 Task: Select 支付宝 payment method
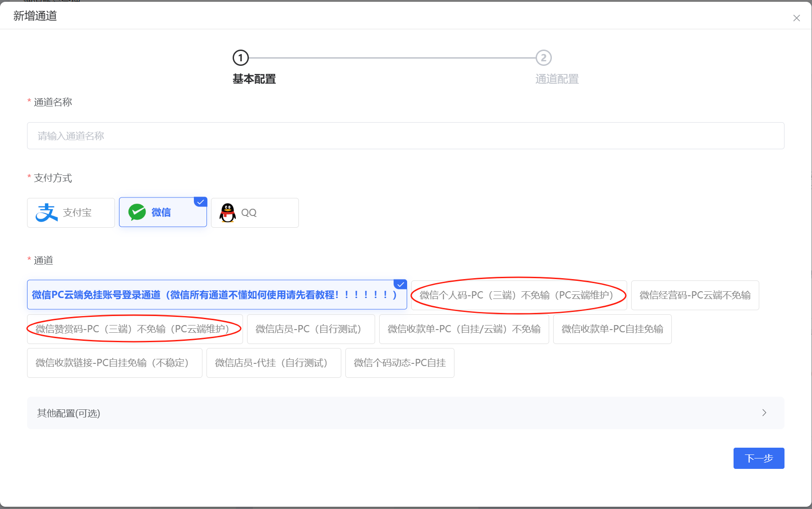point(71,213)
